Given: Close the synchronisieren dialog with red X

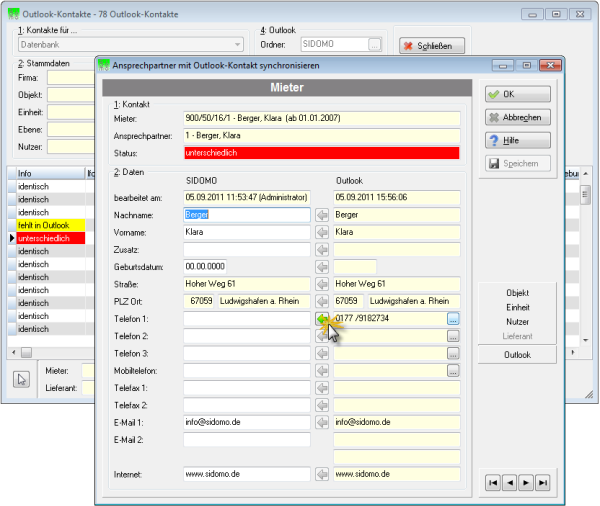Looking at the screenshot, I should 550,65.
